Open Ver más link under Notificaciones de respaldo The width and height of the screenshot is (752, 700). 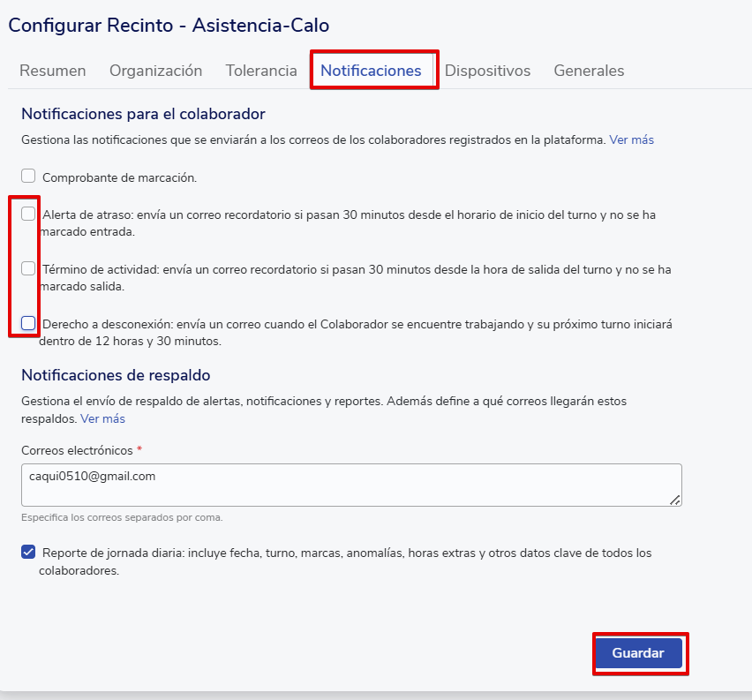coord(102,418)
